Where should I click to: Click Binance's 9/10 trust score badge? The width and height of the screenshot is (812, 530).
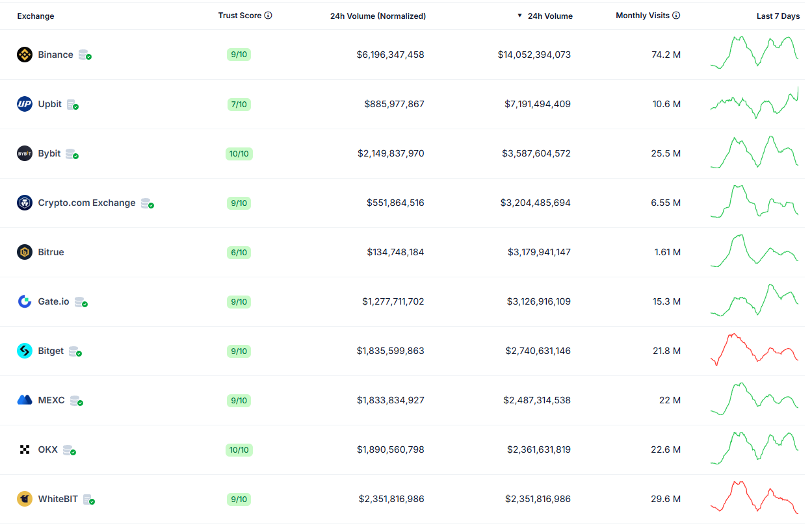(239, 55)
